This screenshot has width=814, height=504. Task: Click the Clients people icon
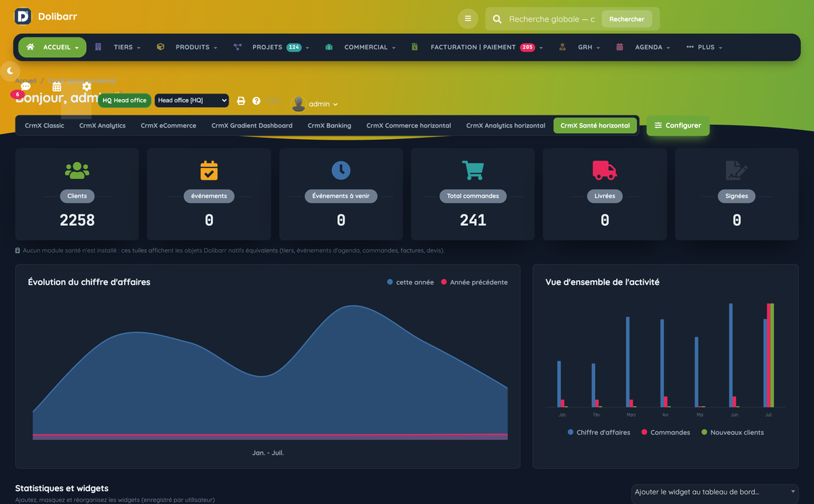point(77,170)
